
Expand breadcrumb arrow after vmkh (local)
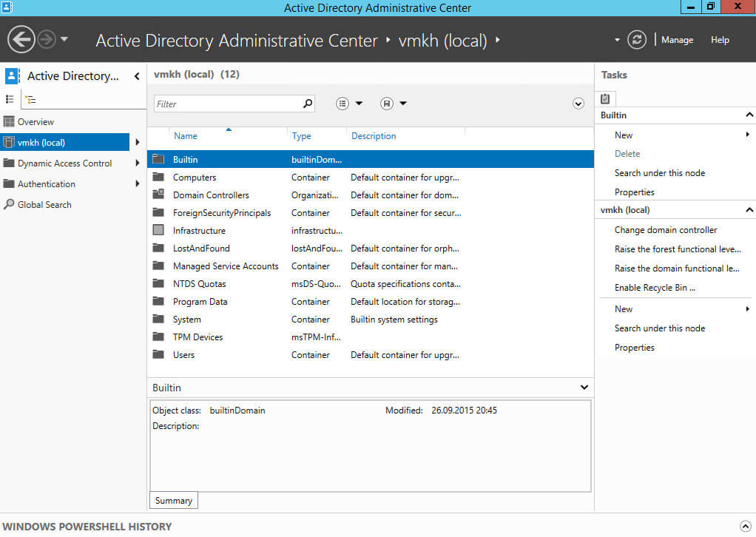498,39
